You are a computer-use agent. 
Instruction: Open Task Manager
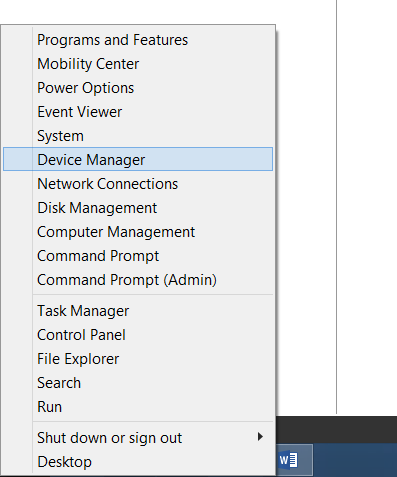pyautogui.click(x=138, y=311)
